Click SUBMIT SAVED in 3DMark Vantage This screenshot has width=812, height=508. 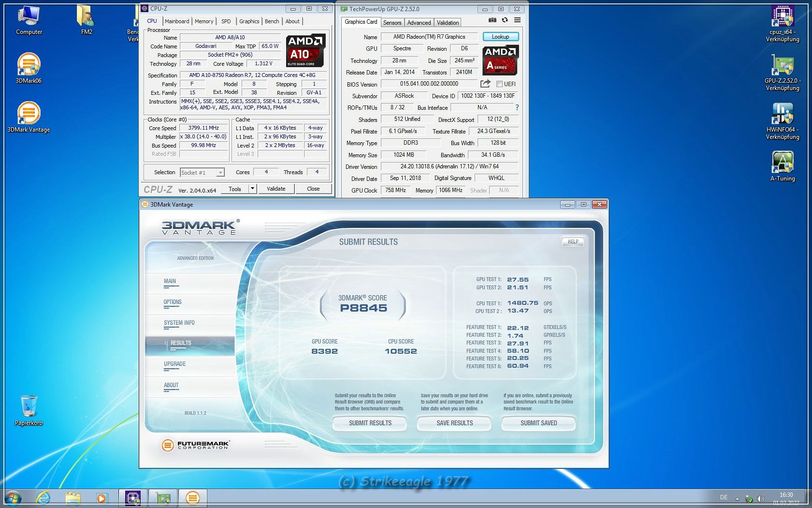(539, 423)
